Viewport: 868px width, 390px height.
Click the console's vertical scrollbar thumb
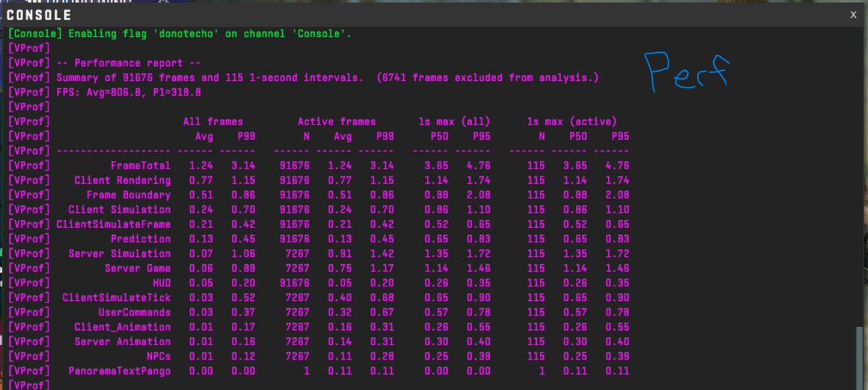click(x=860, y=357)
